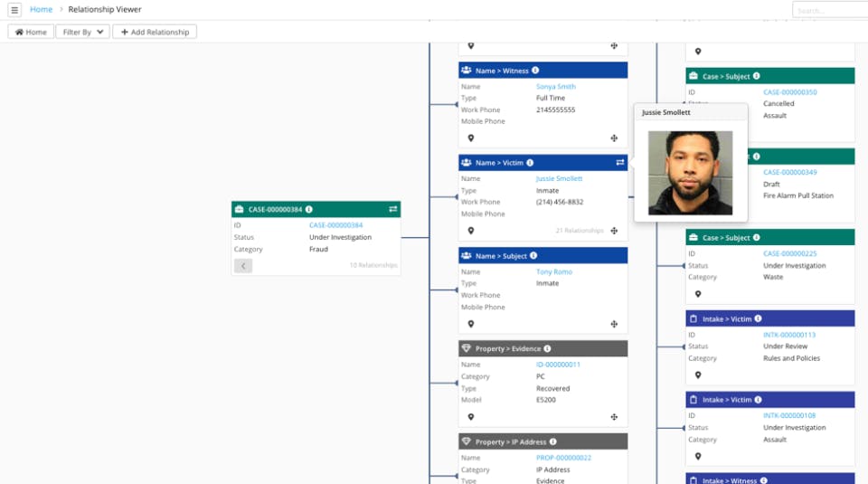Viewport: 868px width, 484px height.
Task: Click the move handle on Property > Evidence card
Action: pyautogui.click(x=614, y=417)
